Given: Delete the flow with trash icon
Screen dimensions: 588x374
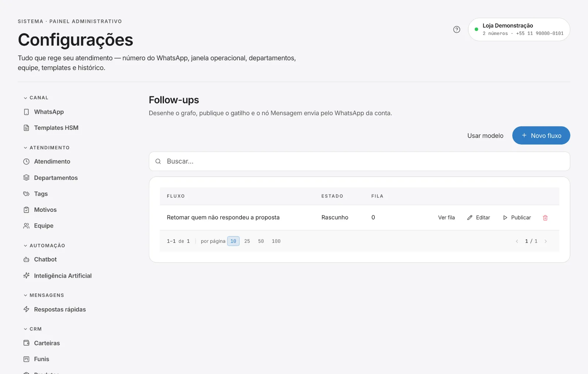Looking at the screenshot, I should pyautogui.click(x=545, y=218).
